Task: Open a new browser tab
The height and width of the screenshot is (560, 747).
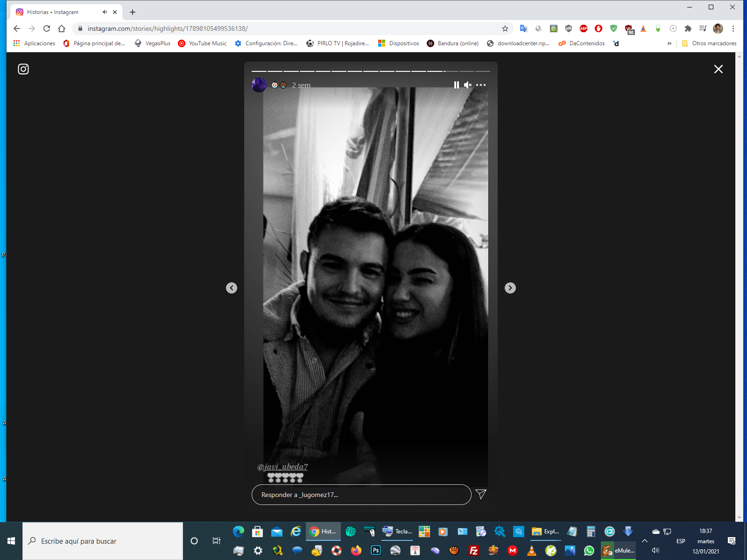Action: pos(133,12)
